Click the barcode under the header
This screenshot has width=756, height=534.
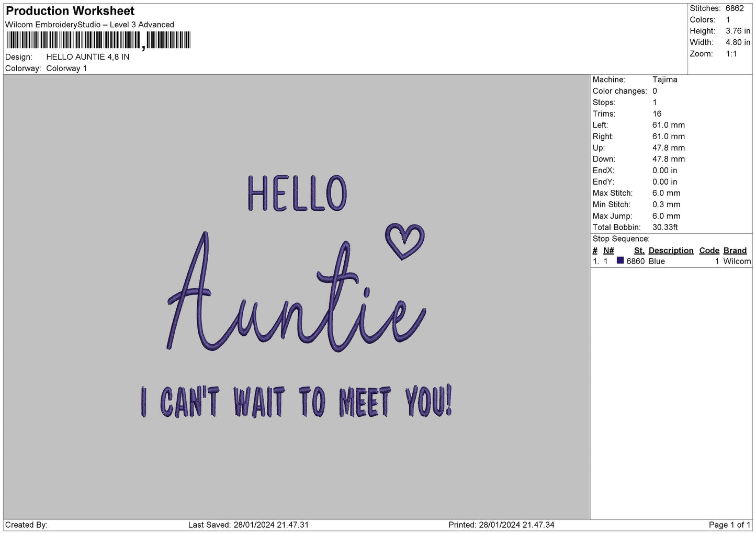tap(99, 40)
